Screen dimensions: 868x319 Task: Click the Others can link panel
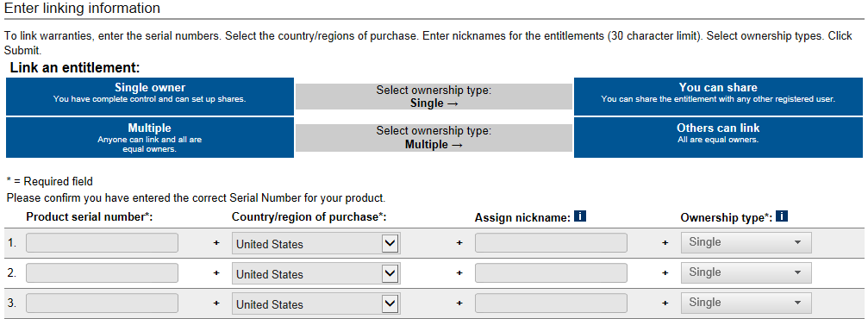tap(718, 137)
